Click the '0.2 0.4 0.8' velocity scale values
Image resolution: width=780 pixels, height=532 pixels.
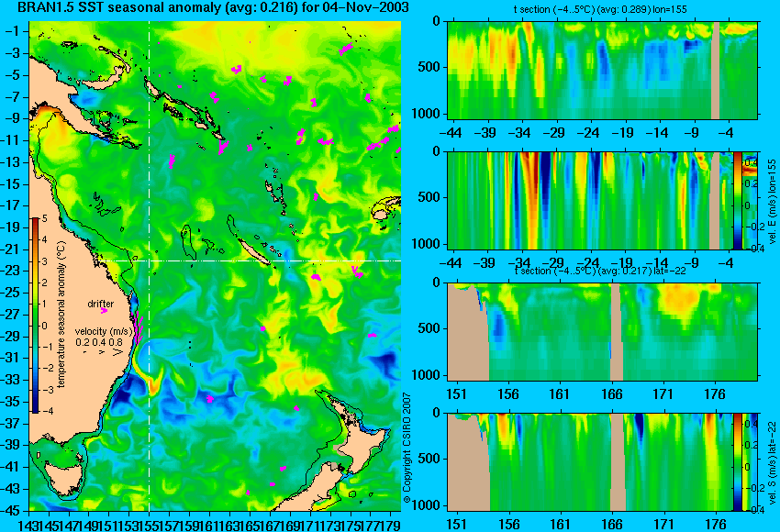coord(99,342)
